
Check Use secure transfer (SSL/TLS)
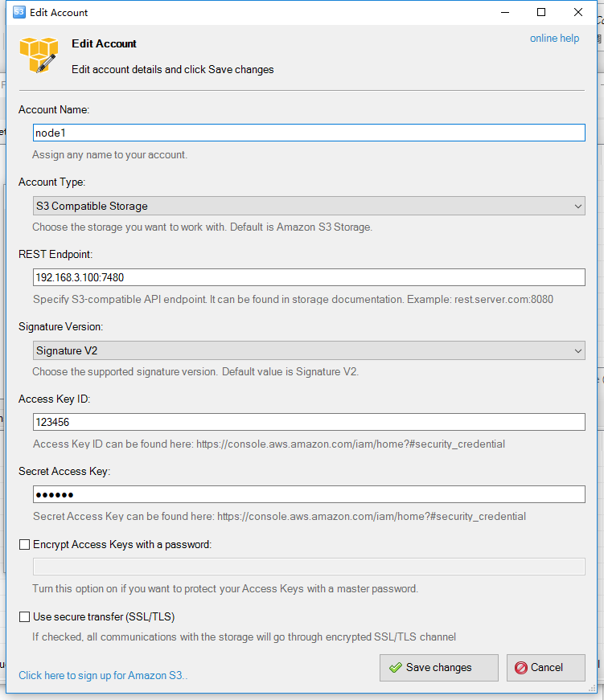(25, 617)
